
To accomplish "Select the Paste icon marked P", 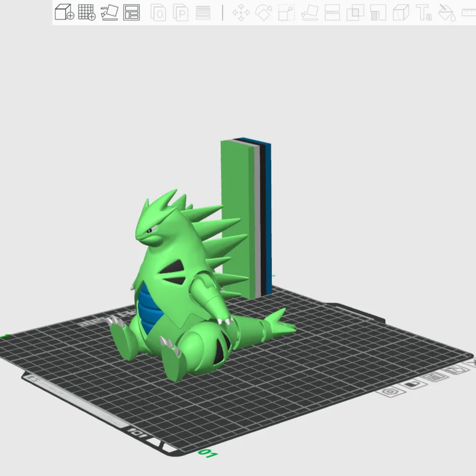I will tap(180, 13).
